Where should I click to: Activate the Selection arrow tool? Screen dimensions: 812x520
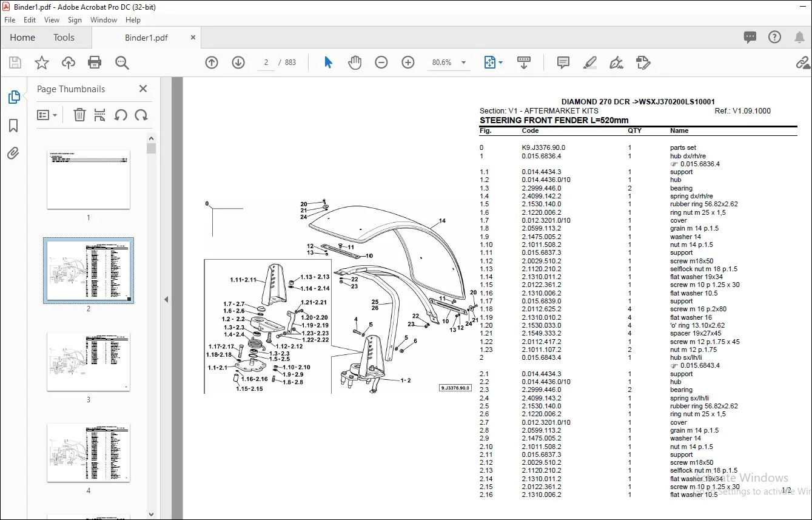pos(328,62)
